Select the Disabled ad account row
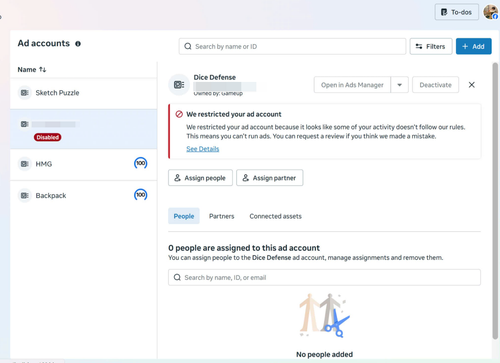This screenshot has width=500, height=363. 83,129
